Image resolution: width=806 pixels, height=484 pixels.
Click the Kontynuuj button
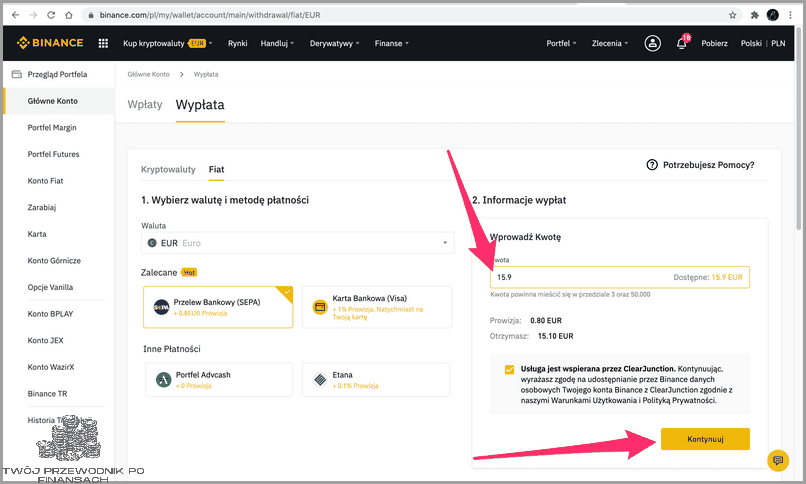[x=705, y=439]
